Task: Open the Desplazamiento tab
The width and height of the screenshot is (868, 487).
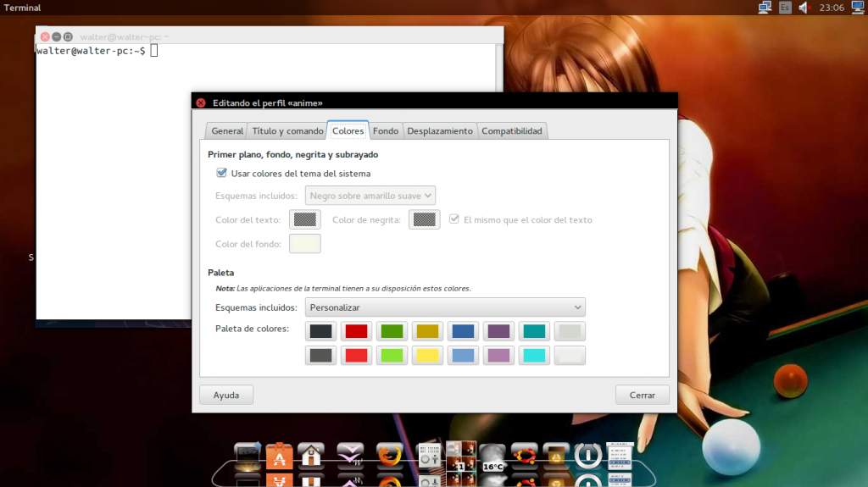Action: (440, 131)
